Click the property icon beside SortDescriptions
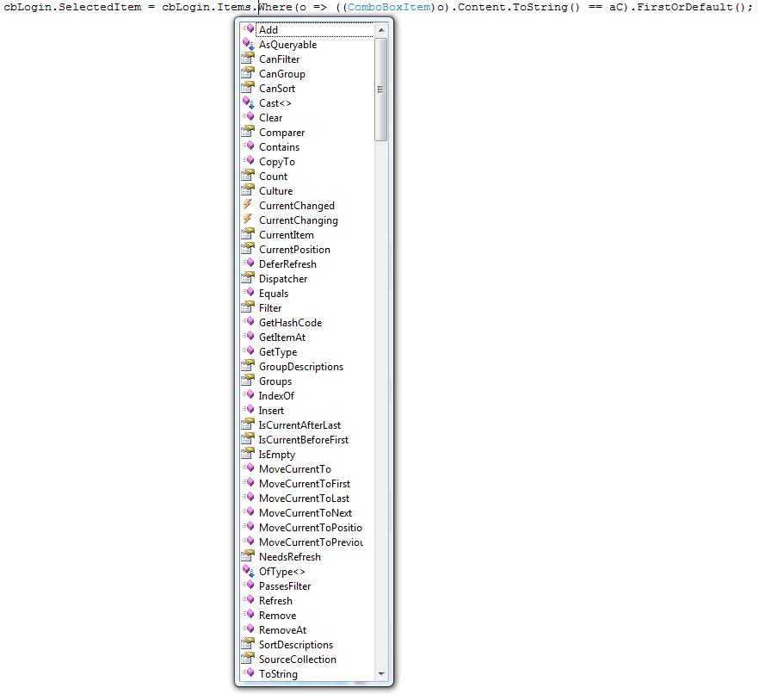759x700 pixels. click(x=249, y=644)
